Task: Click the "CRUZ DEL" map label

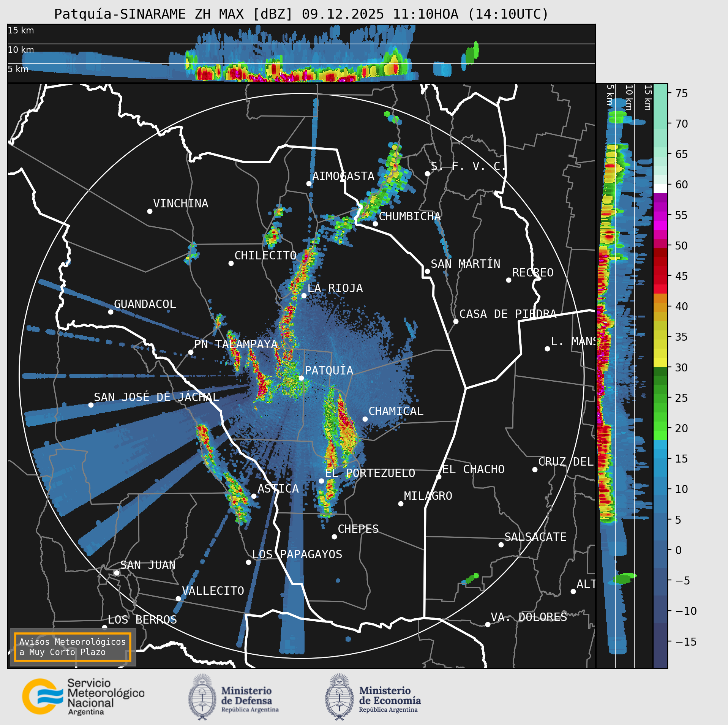Action: tap(566, 462)
